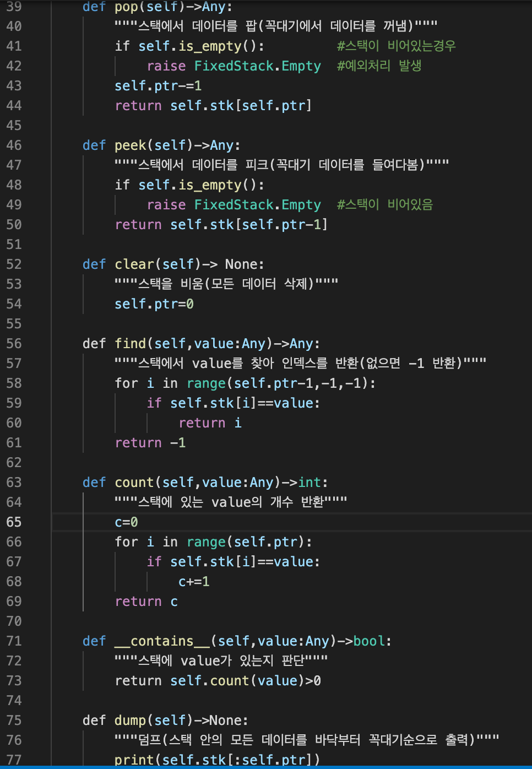The width and height of the screenshot is (532, 769).
Task: Click line number 45 in gutter
Action: (x=14, y=126)
